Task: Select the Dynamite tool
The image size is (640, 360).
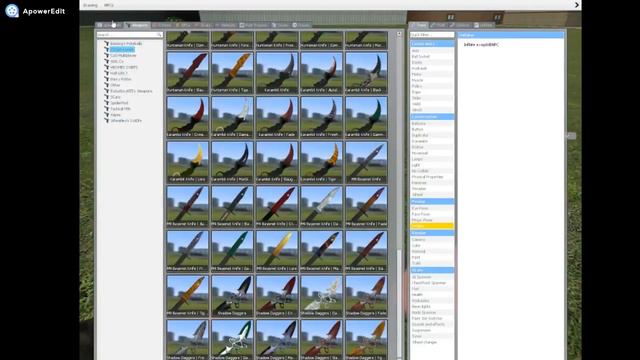Action: point(432,141)
